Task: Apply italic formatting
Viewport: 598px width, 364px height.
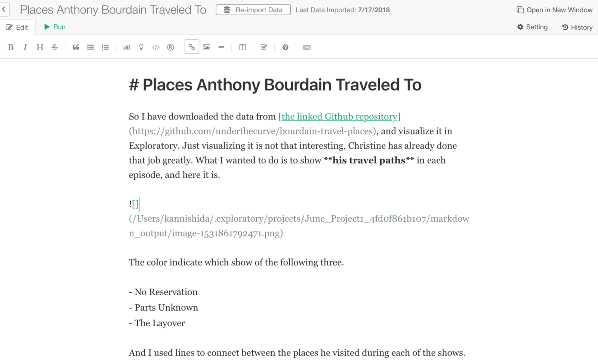Action: tap(25, 47)
